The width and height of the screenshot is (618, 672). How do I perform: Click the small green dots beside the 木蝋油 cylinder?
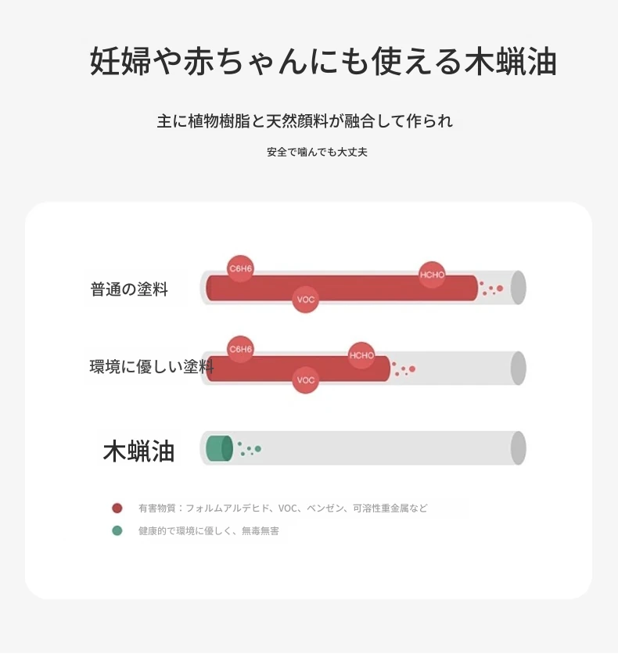click(250, 449)
